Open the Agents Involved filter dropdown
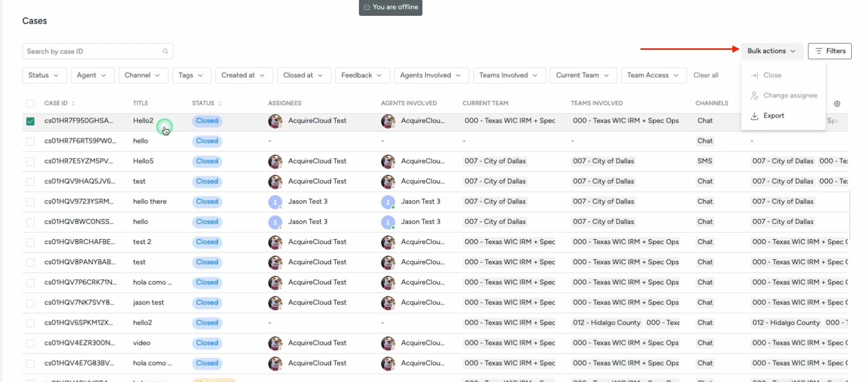 tap(431, 75)
